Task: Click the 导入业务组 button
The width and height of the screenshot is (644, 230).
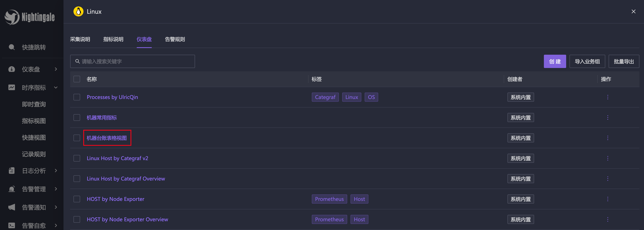Action: point(587,61)
